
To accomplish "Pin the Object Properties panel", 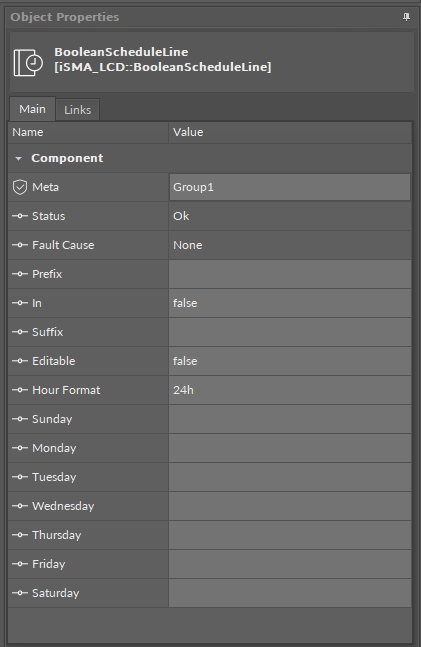I will 406,17.
